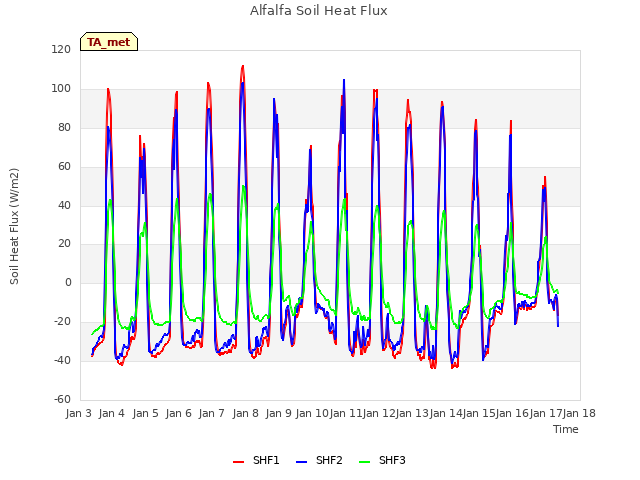Click the Jan 13 x-axis tick label
This screenshot has height=480, width=640.
(x=412, y=413)
